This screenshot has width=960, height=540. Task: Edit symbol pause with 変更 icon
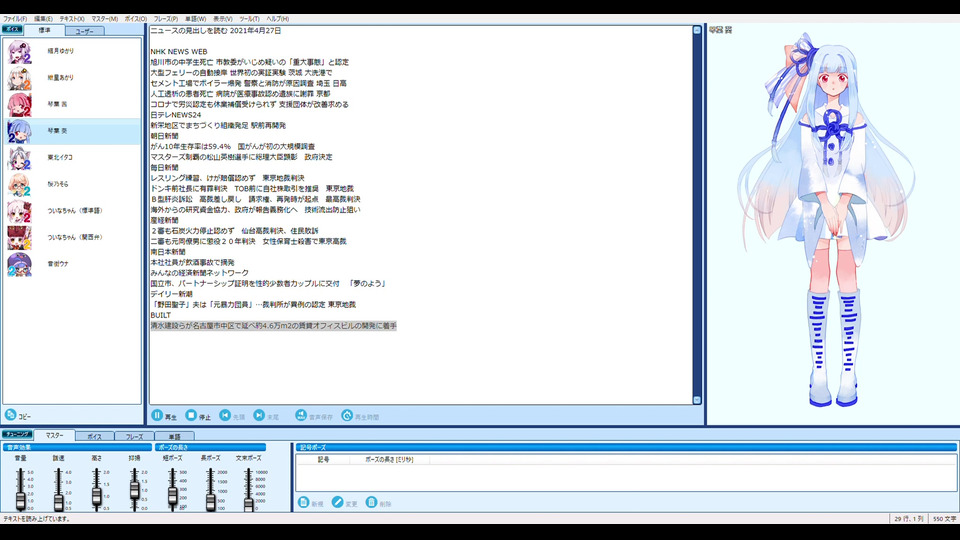tap(337, 503)
